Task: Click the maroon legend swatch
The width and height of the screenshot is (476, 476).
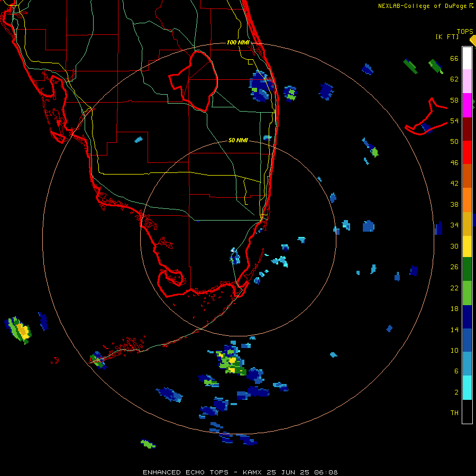Action: click(467, 129)
